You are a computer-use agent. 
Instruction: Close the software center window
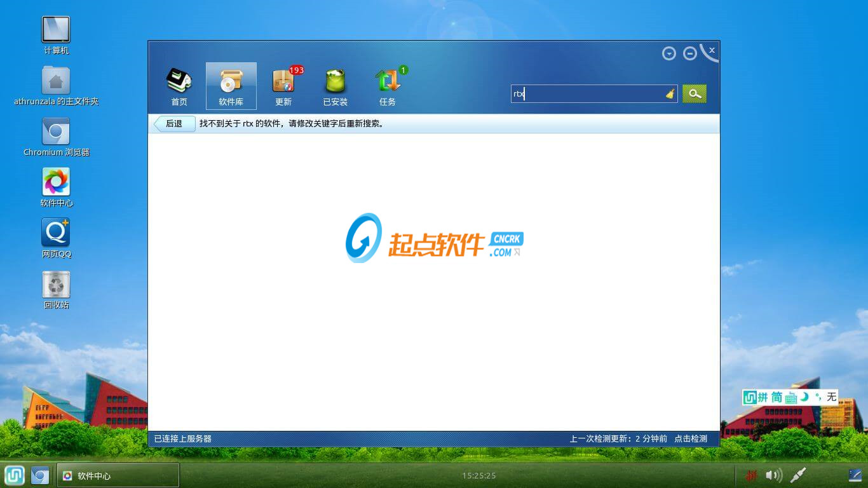[x=712, y=50]
